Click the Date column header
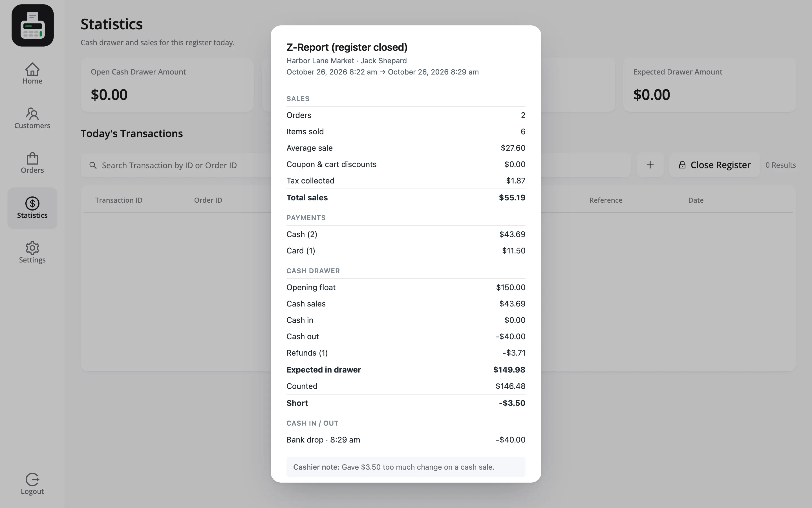The height and width of the screenshot is (508, 812). [x=696, y=200]
